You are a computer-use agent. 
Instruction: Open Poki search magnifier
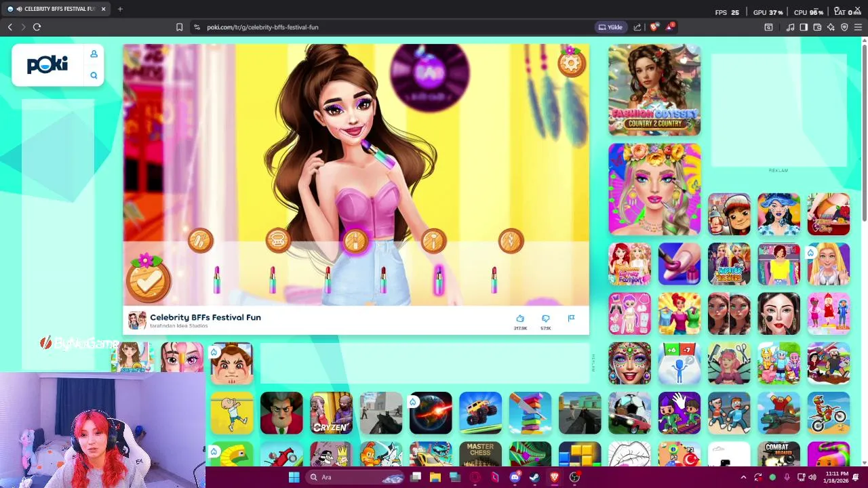coord(94,75)
